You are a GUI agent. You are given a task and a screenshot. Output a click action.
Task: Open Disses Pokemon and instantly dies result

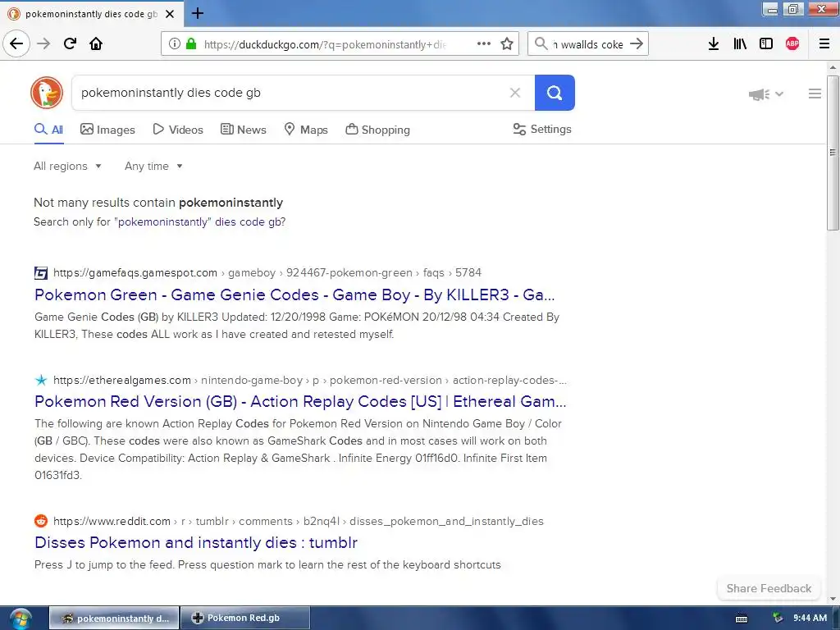196,543
